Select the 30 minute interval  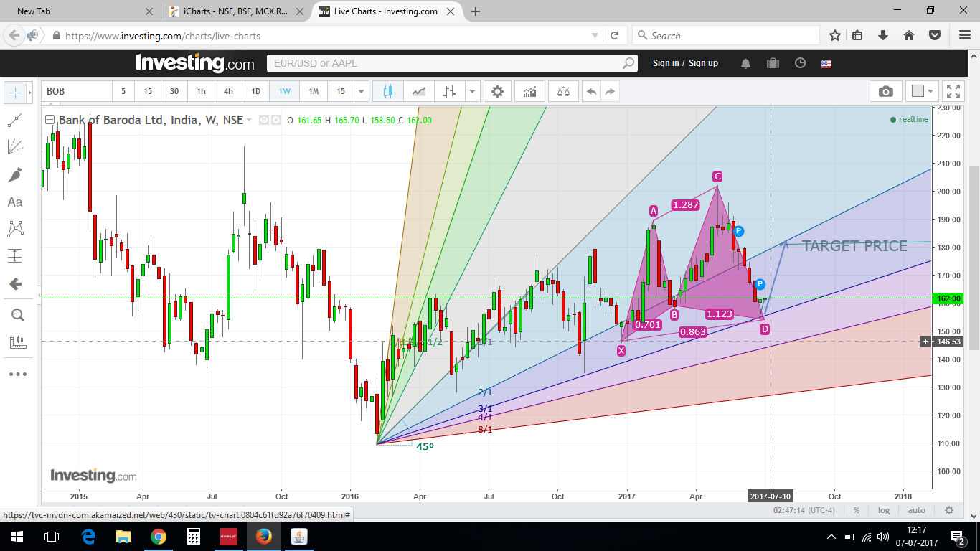(x=174, y=92)
